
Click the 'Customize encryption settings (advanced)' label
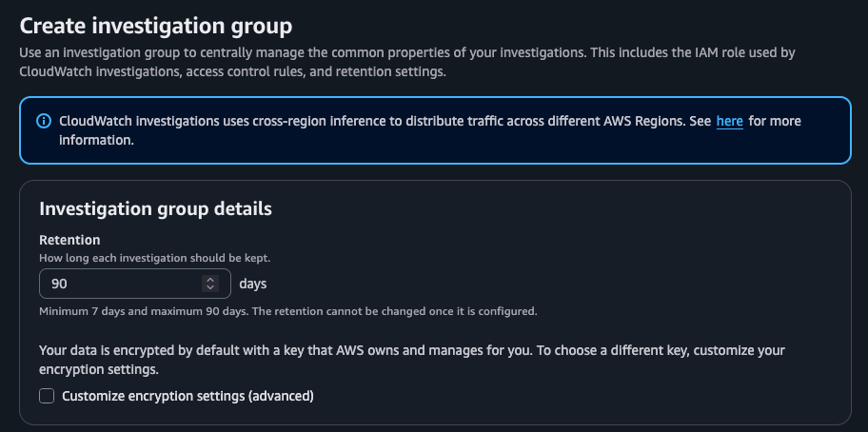(187, 396)
